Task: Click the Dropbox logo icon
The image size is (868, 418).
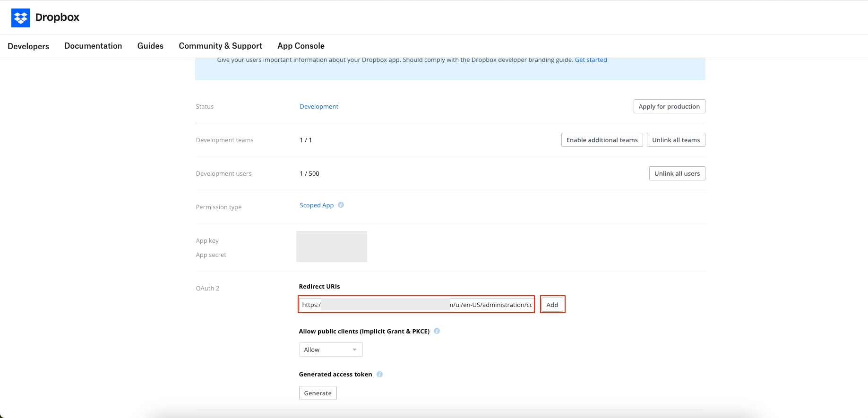Action: point(21,18)
